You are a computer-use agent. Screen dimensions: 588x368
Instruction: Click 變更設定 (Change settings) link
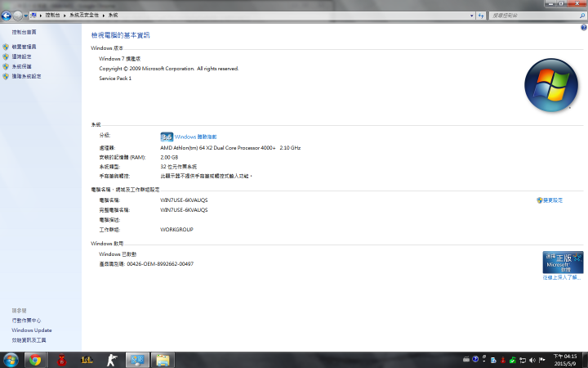click(553, 200)
